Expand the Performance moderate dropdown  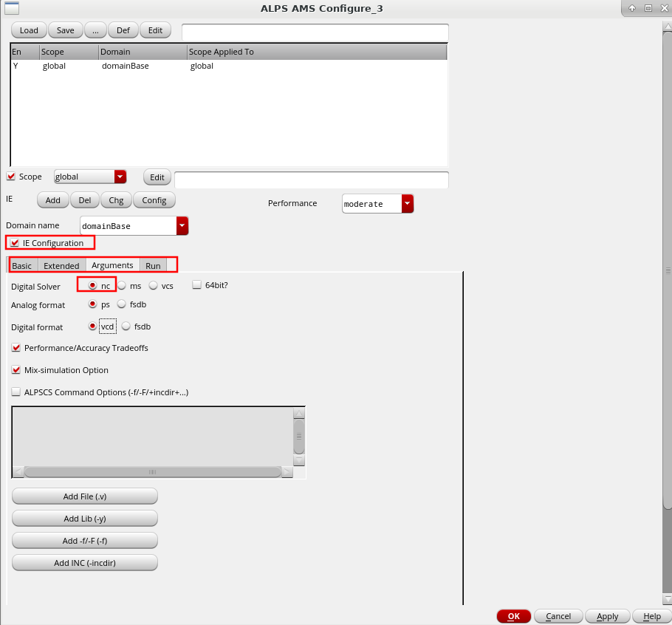click(x=408, y=204)
